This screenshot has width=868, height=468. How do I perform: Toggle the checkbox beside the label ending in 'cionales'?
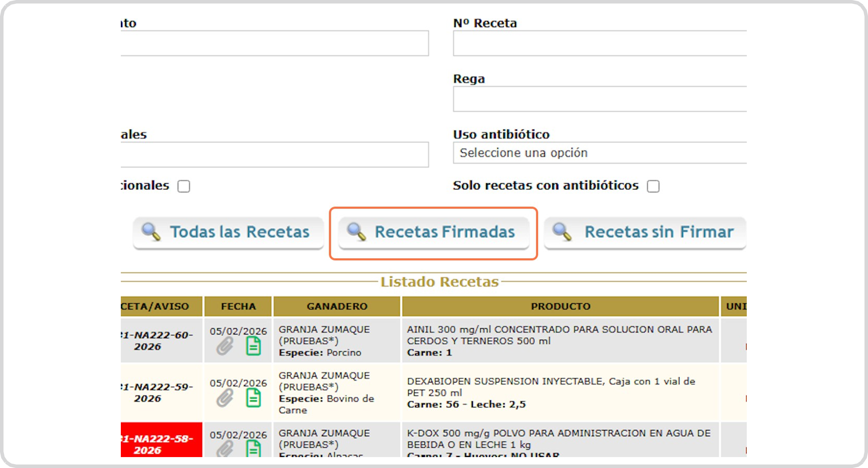coord(184,186)
